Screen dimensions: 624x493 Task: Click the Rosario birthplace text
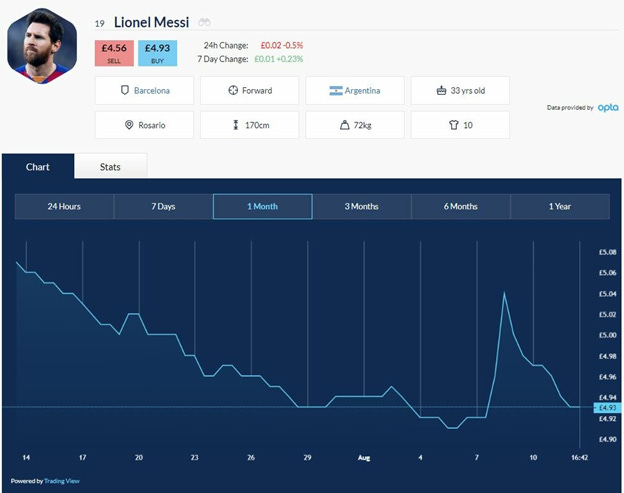152,125
